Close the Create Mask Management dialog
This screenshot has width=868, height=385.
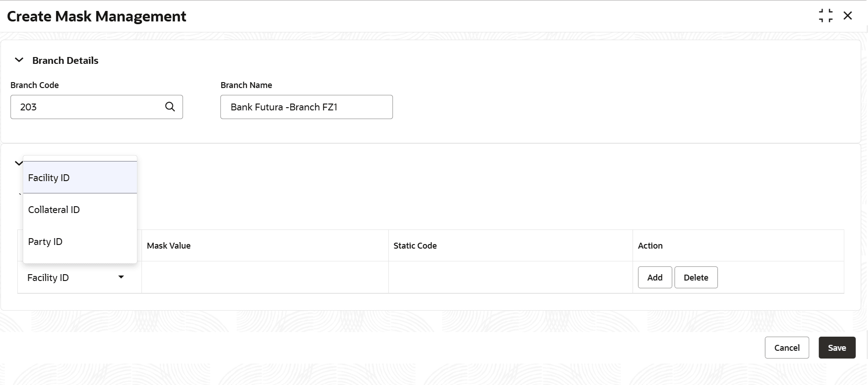848,16
